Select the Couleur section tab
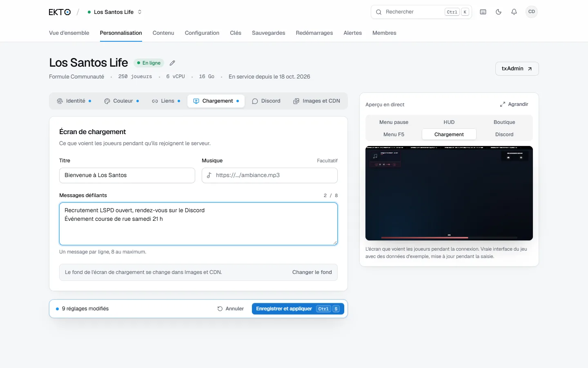The width and height of the screenshot is (588, 368). 122,101
